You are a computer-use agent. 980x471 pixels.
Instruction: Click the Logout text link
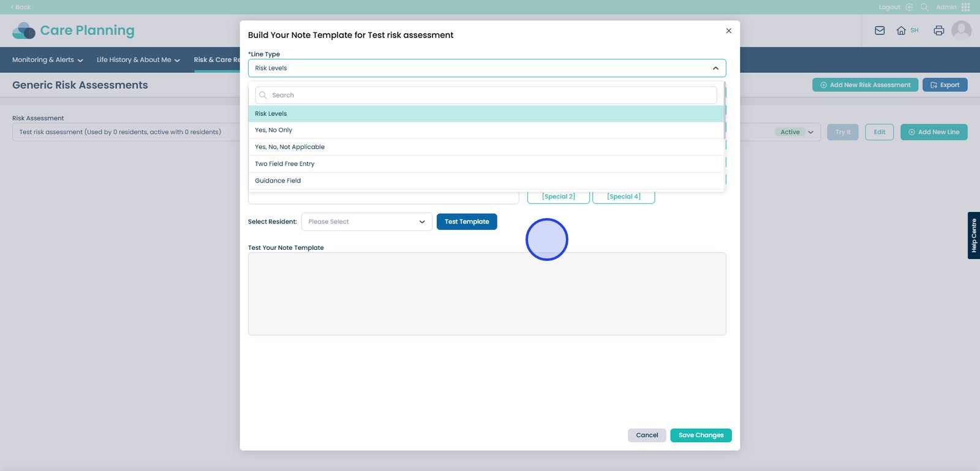[889, 7]
